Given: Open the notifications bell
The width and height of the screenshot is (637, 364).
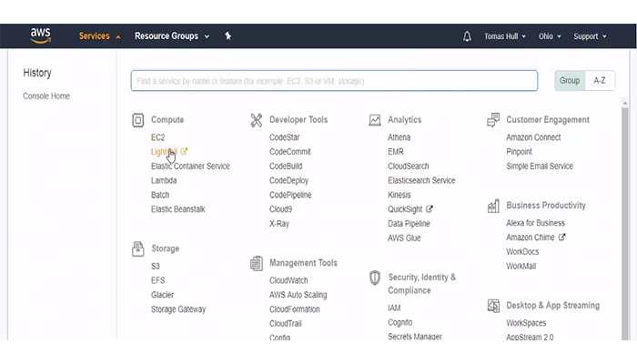Looking at the screenshot, I should (467, 36).
